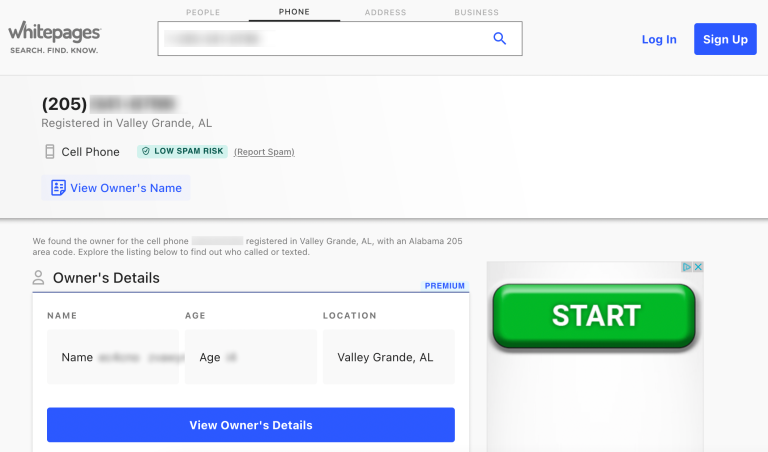Click the Whitepages logo
Screen dimensions: 768x452
pos(54,37)
